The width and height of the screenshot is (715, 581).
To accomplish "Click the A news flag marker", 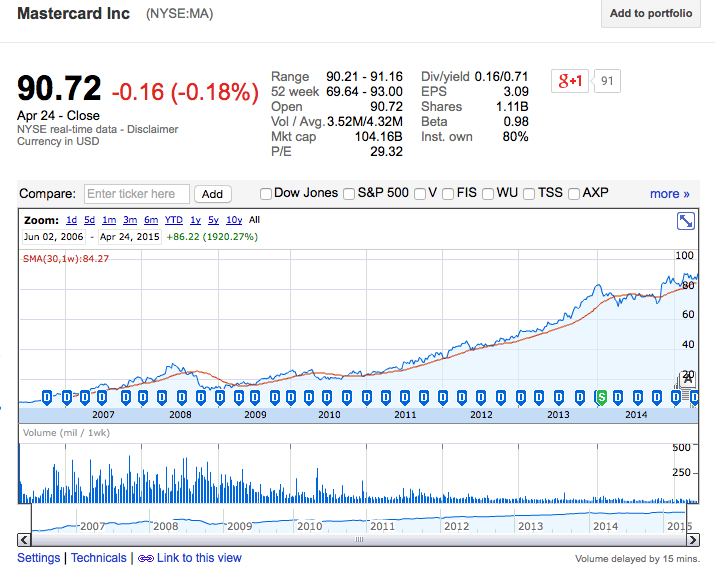I will pos(688,379).
